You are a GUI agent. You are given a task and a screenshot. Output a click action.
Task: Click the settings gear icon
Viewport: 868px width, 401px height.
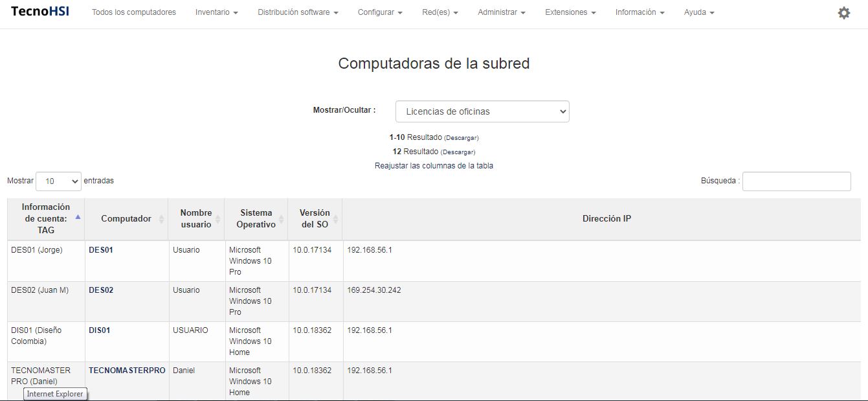point(843,13)
